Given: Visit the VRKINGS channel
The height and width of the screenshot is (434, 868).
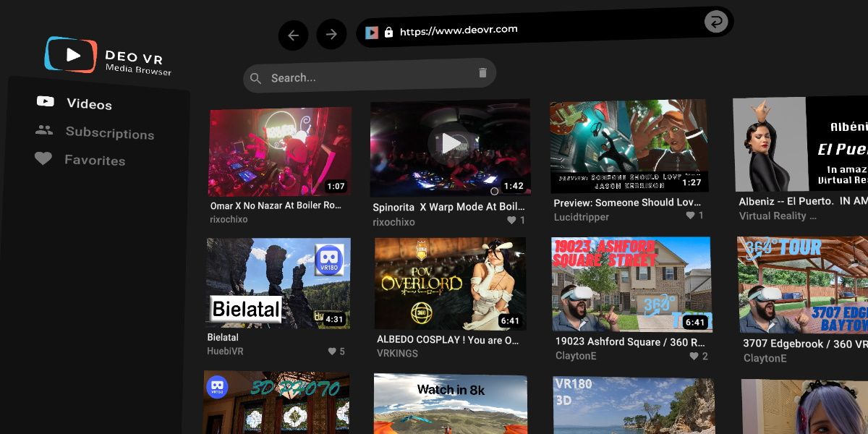Looking at the screenshot, I should (397, 354).
